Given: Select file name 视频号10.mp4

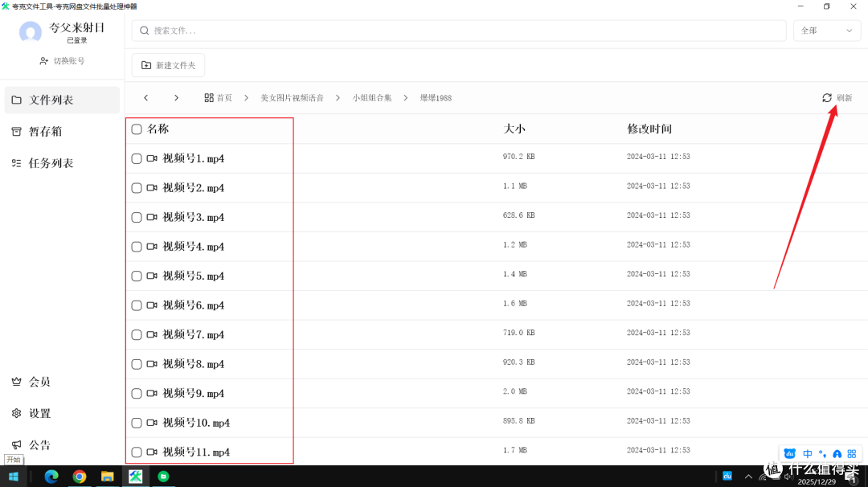Looking at the screenshot, I should point(196,423).
